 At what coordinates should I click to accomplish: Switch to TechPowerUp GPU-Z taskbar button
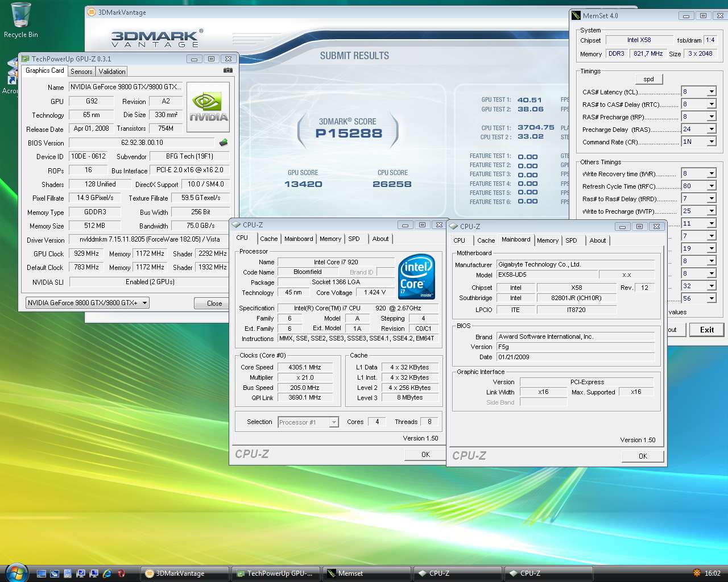pyautogui.click(x=276, y=573)
